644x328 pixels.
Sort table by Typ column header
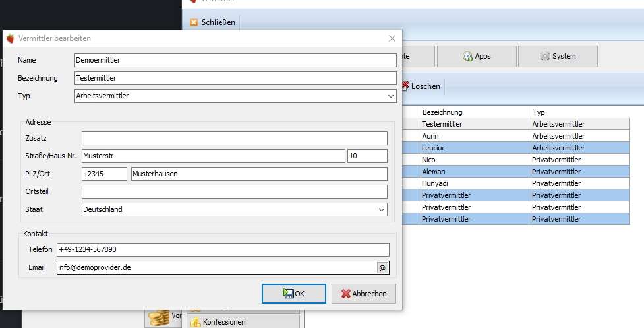[580, 112]
